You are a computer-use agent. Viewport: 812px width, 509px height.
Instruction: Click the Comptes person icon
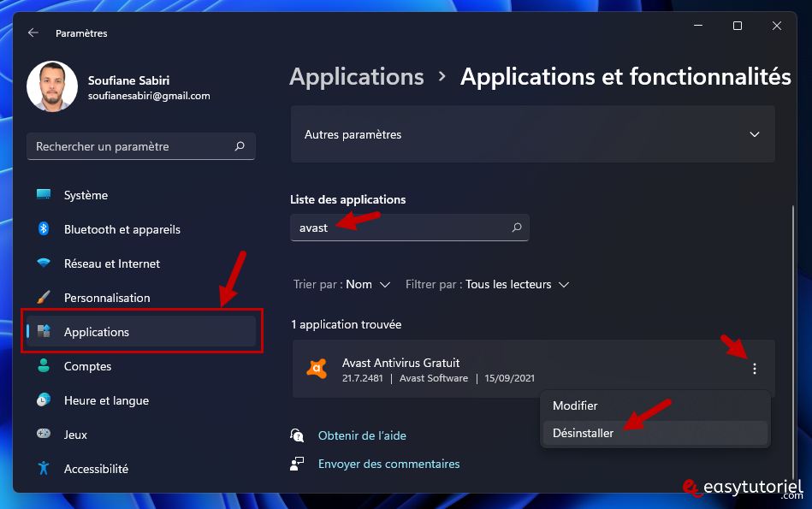pos(44,365)
